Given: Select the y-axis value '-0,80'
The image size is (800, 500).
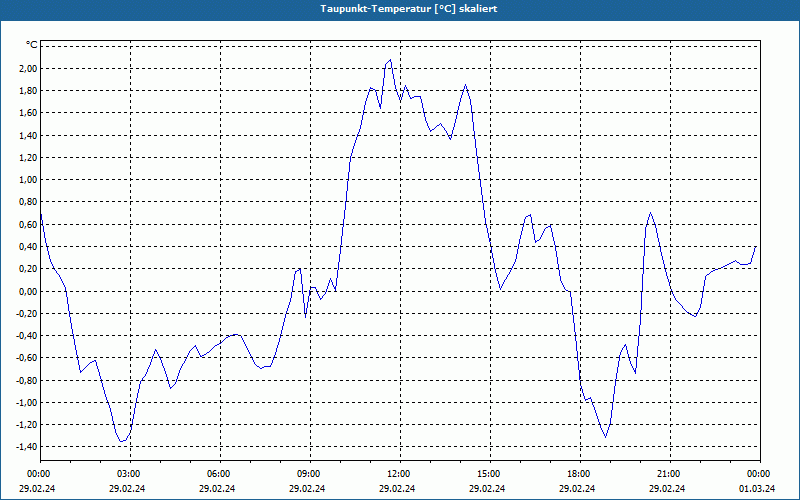Looking at the screenshot, I should point(27,380).
